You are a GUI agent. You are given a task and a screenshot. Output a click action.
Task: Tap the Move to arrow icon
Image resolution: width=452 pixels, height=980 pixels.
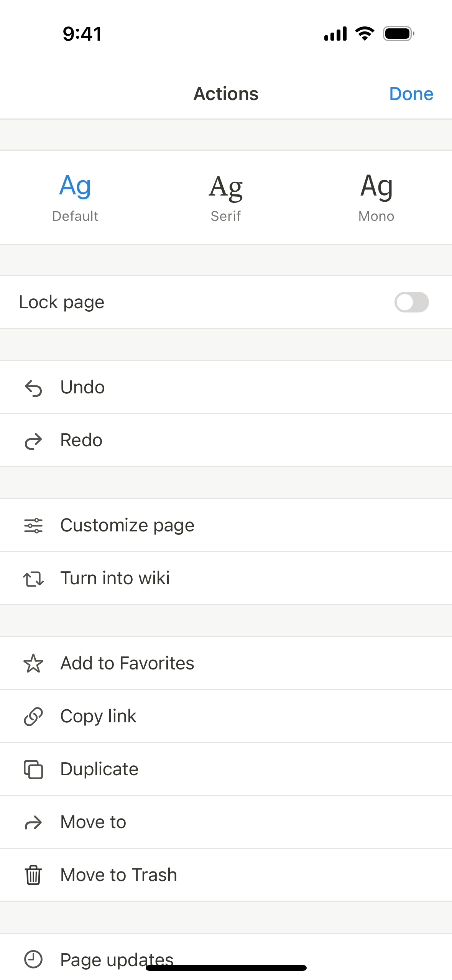pyautogui.click(x=33, y=822)
